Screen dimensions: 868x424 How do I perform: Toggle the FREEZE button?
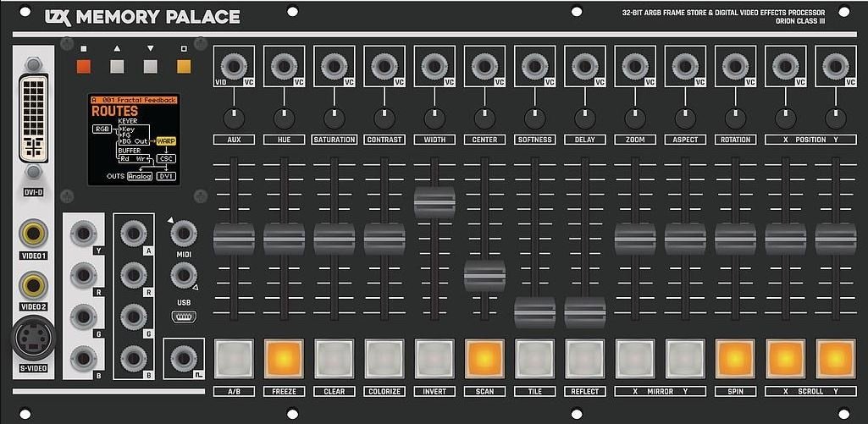tap(284, 359)
